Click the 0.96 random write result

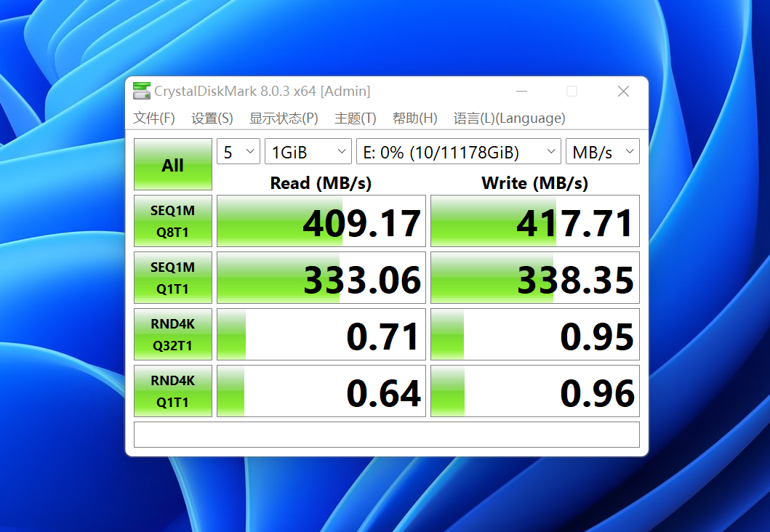534,391
